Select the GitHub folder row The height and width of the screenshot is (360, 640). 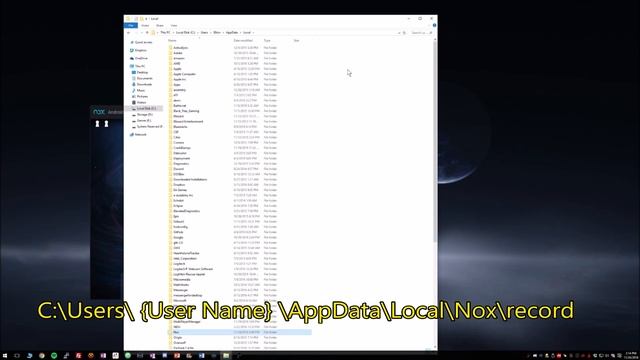(x=240, y=232)
